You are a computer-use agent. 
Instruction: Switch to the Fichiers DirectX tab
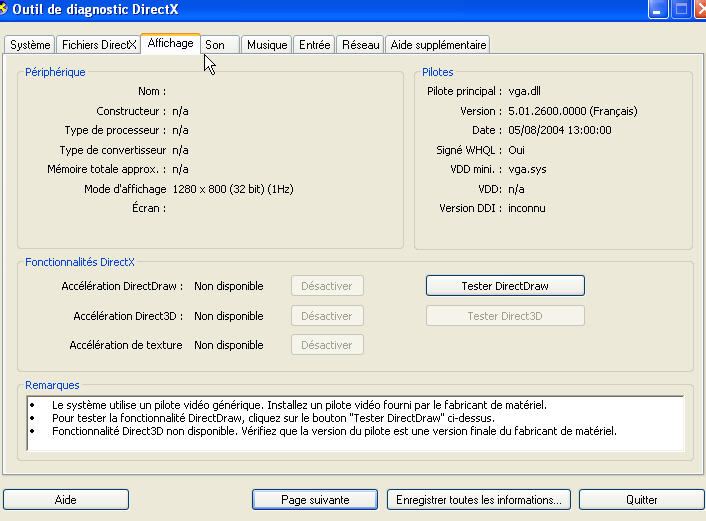pyautogui.click(x=99, y=45)
